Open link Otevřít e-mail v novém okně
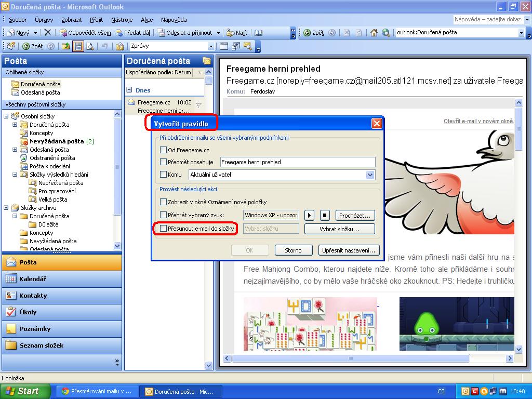This screenshot has width=532, height=399. [x=478, y=121]
